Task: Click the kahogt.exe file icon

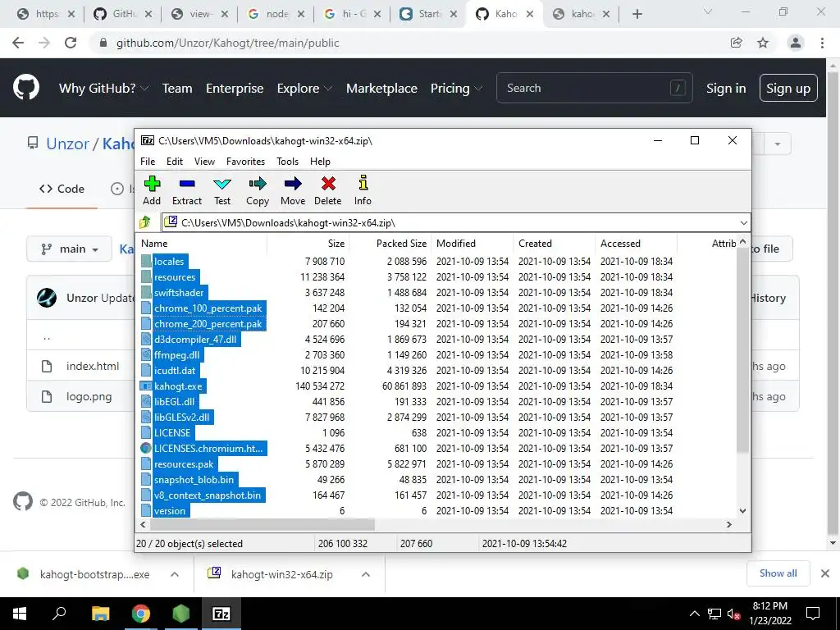Action: pyautogui.click(x=146, y=386)
